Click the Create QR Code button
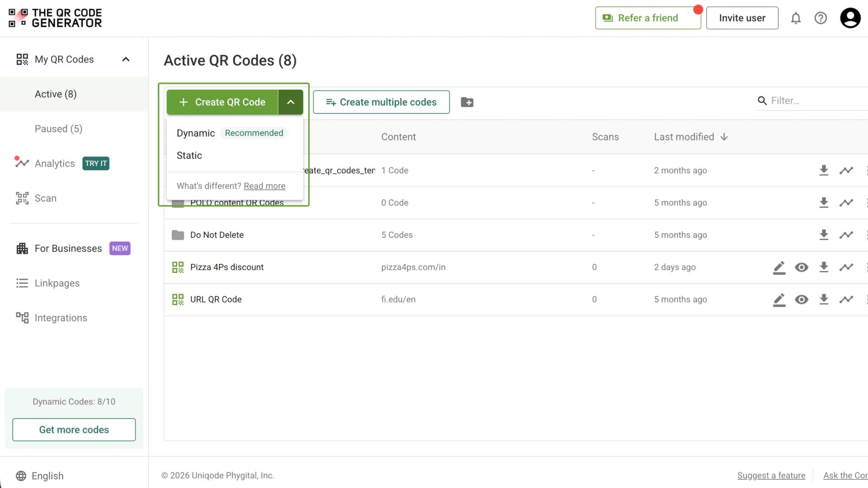This screenshot has height=488, width=868. [222, 102]
